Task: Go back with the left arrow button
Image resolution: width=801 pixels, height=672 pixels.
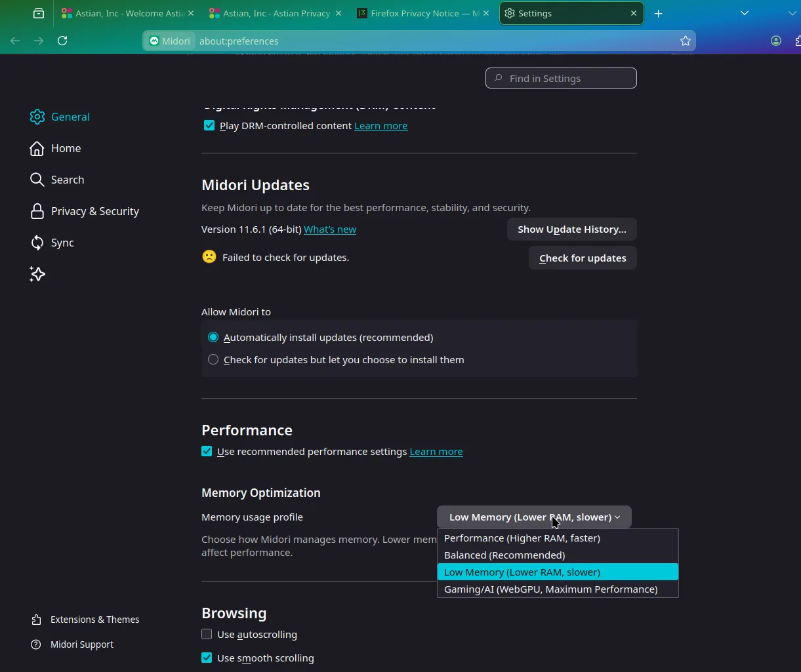Action: 15,41
